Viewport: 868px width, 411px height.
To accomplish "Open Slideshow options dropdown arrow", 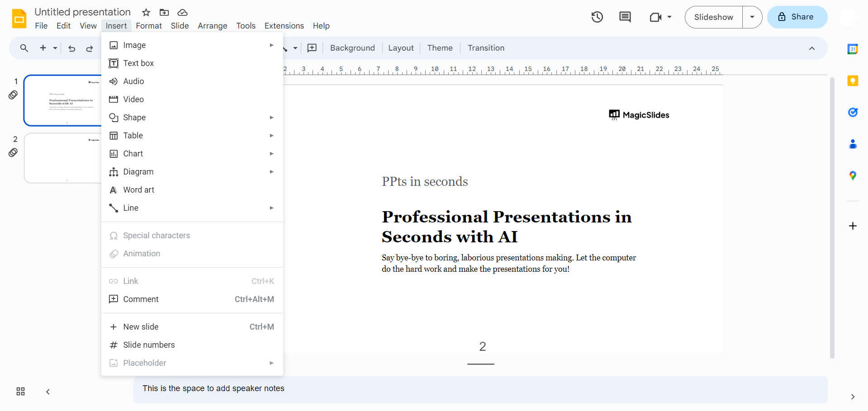I will click(752, 17).
